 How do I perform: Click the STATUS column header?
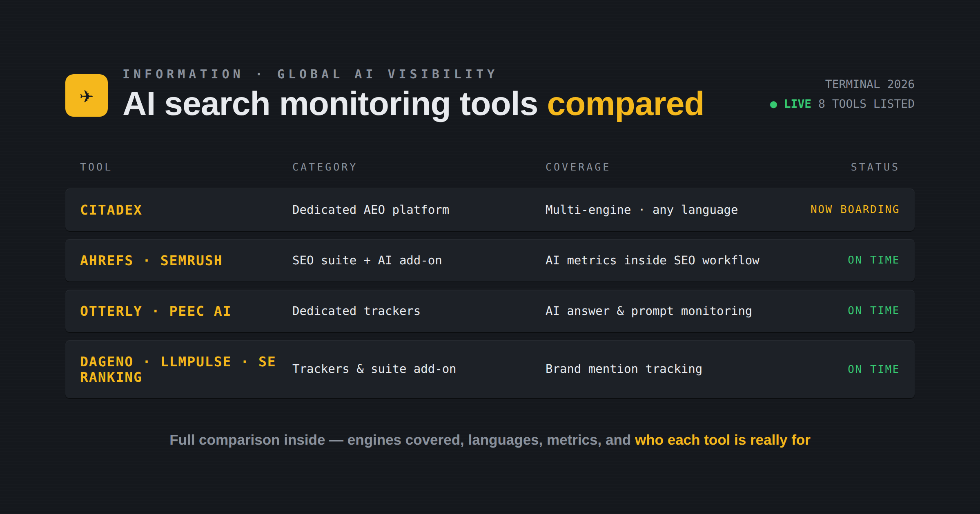tap(875, 167)
